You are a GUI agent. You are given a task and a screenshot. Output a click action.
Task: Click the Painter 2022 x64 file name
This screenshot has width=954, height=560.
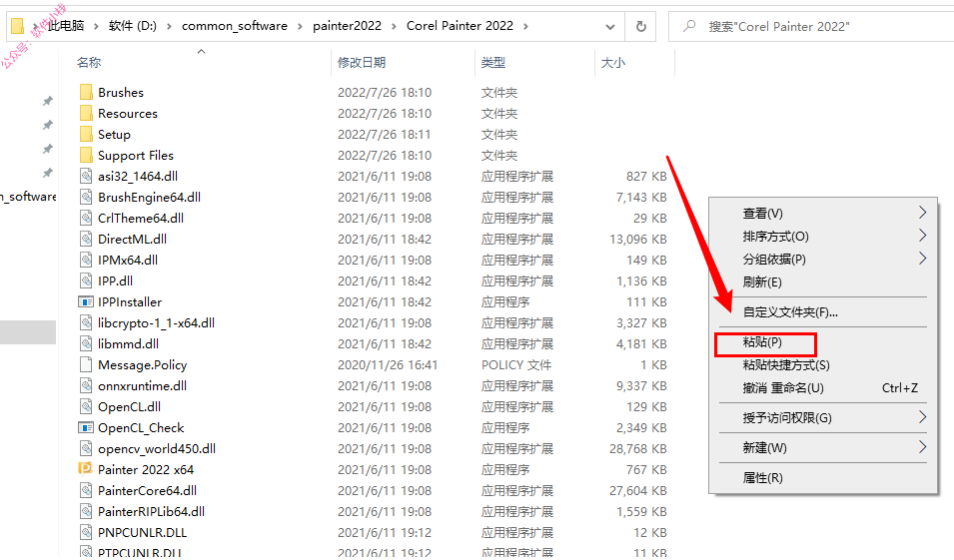point(146,470)
